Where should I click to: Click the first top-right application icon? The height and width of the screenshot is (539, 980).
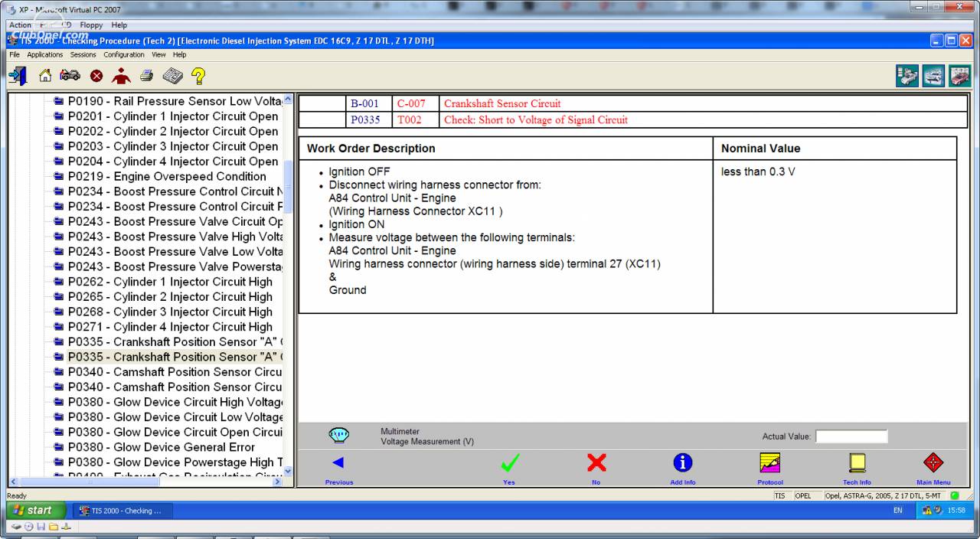(907, 77)
